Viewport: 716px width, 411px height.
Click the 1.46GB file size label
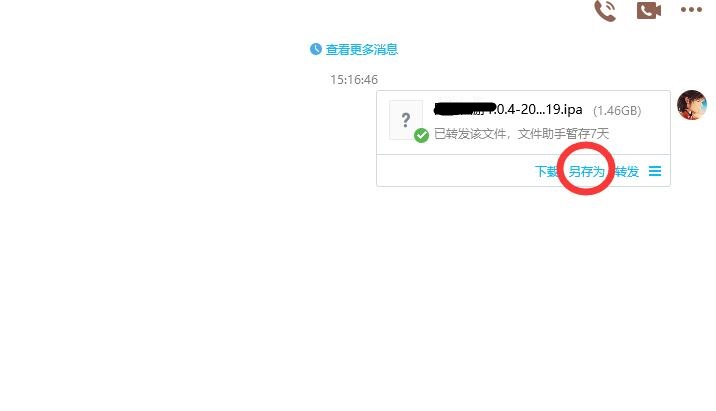pyautogui.click(x=617, y=111)
